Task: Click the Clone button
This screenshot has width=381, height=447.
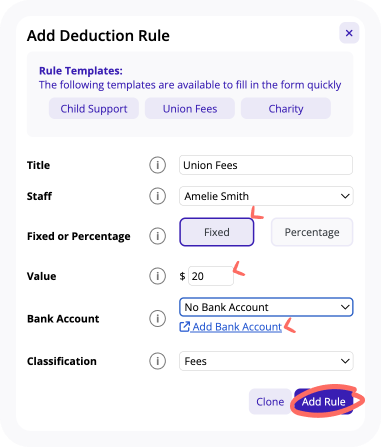Action: click(270, 401)
